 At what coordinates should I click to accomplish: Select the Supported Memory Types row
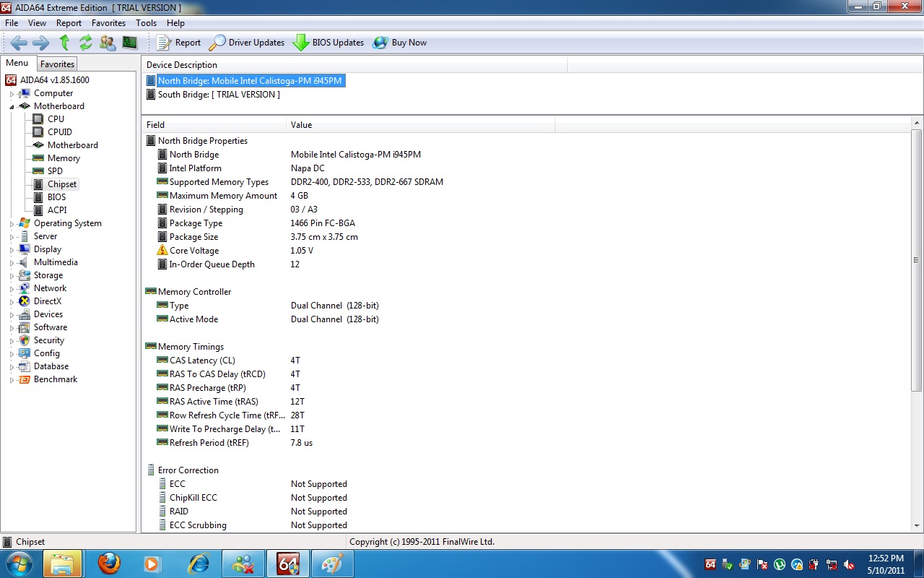[x=526, y=182]
